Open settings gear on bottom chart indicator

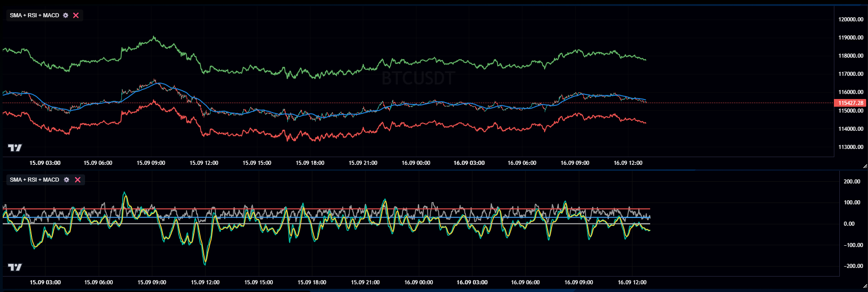pos(66,180)
